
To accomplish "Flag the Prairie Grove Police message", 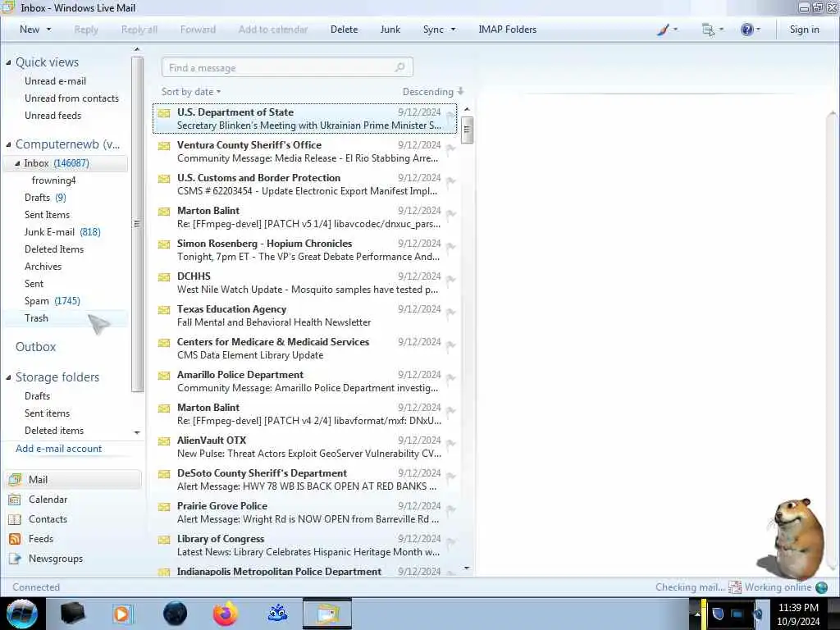I will [450, 510].
